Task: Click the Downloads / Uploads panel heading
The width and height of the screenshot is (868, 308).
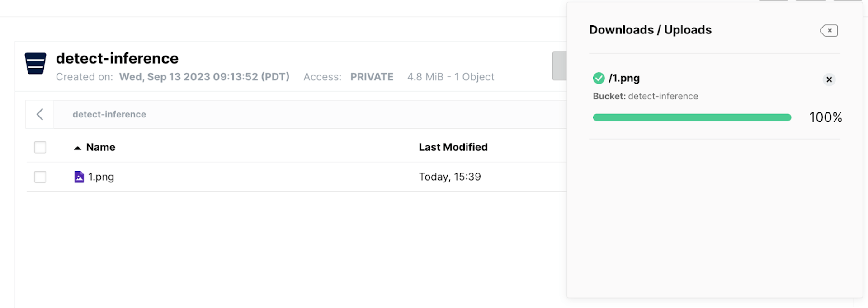Action: tap(650, 30)
